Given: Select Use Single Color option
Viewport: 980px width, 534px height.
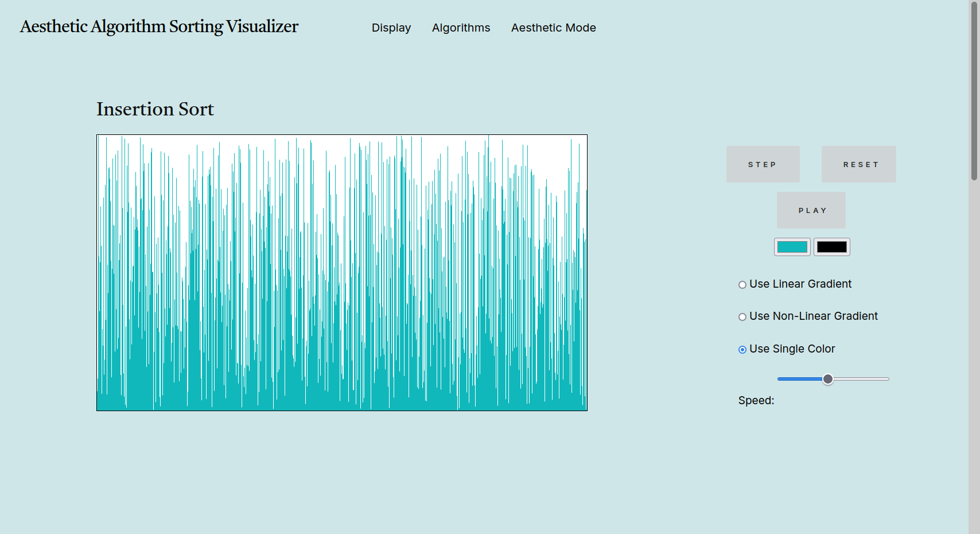Looking at the screenshot, I should 742,350.
